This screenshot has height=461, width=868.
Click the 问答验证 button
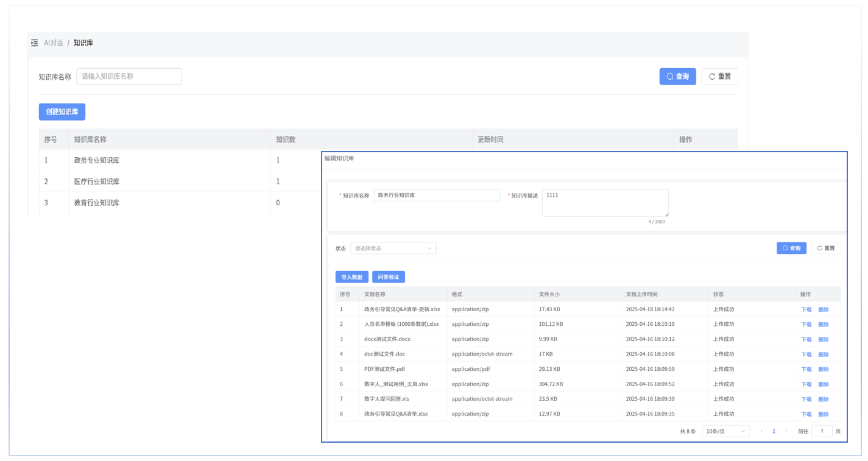[389, 277]
